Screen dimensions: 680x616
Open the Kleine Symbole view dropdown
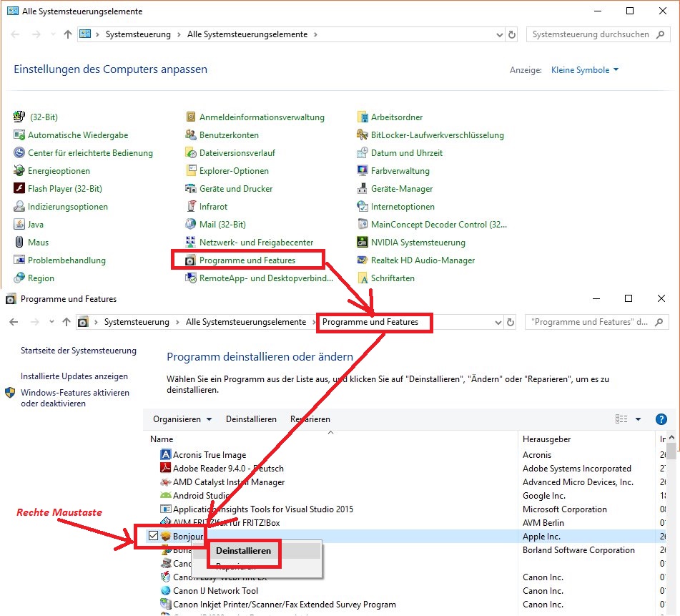tap(585, 70)
